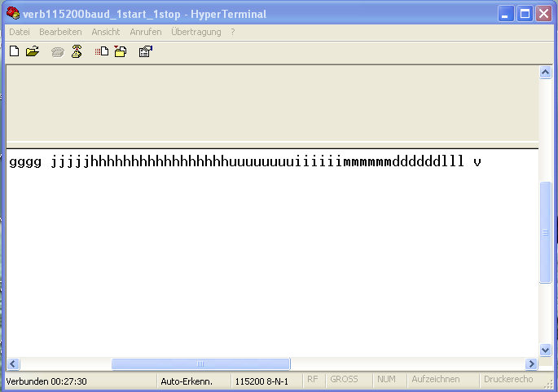Click the Send file toolbar icon
This screenshot has height=392, width=558.
(102, 51)
